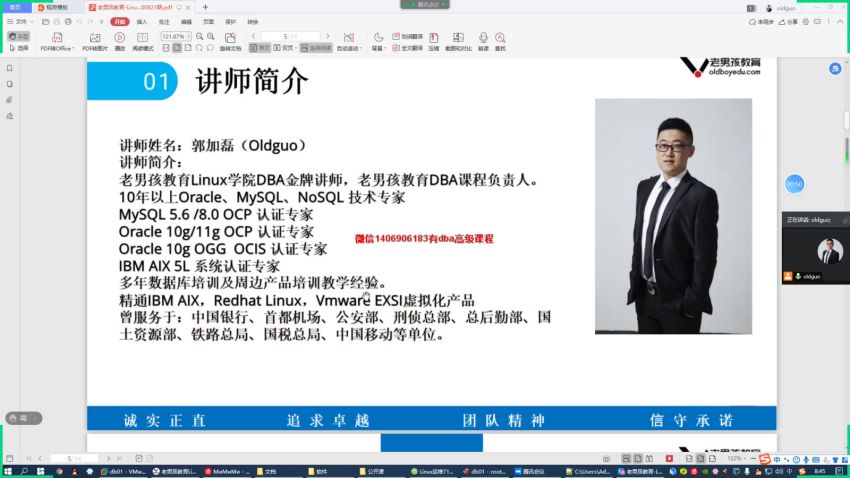Click the PDF转Office converter icon

(57, 37)
